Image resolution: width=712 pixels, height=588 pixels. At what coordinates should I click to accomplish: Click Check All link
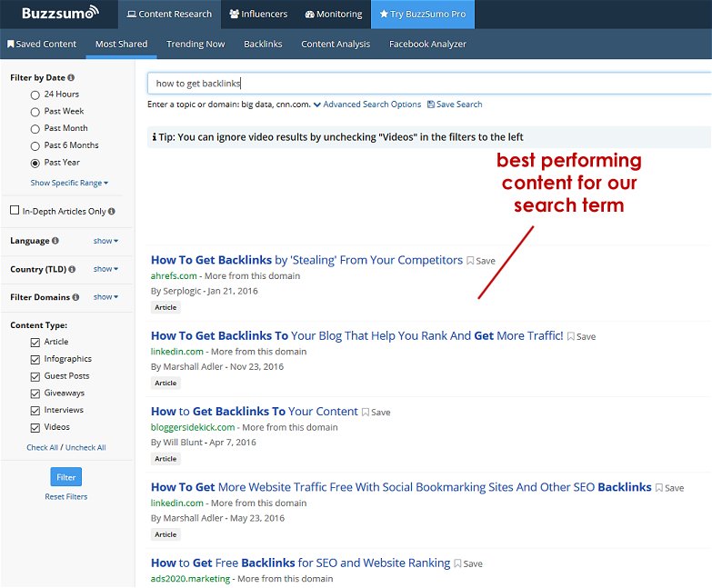point(42,447)
